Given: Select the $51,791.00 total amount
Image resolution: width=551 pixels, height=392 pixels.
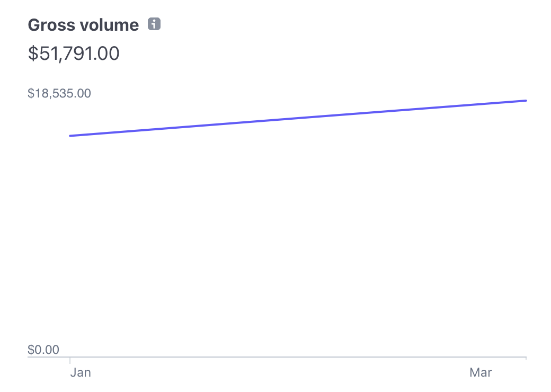Looking at the screenshot, I should pos(74,54).
